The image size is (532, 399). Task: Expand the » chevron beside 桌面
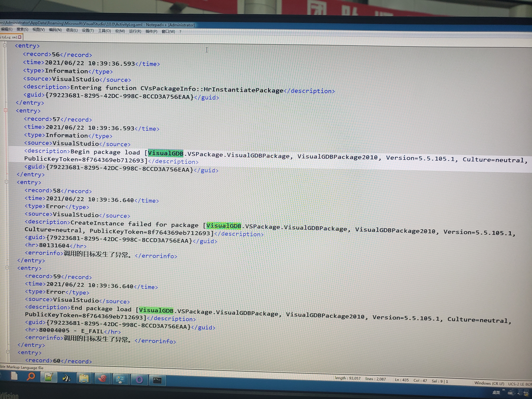click(503, 390)
